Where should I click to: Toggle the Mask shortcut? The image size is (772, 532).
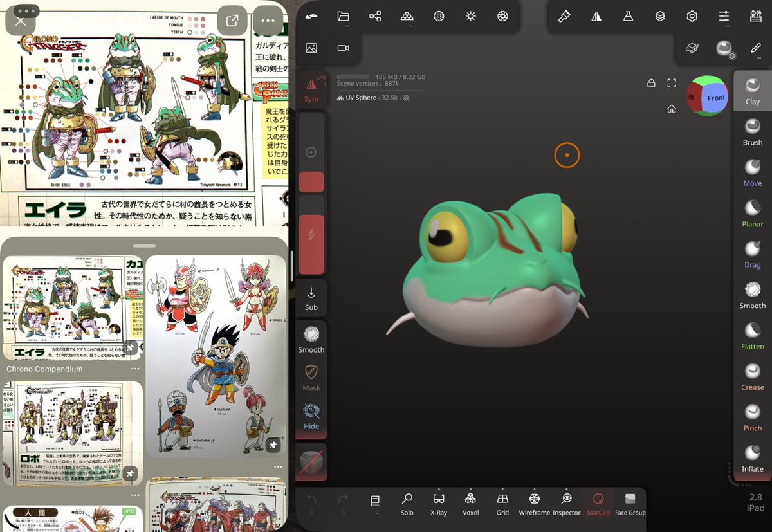coord(311,378)
